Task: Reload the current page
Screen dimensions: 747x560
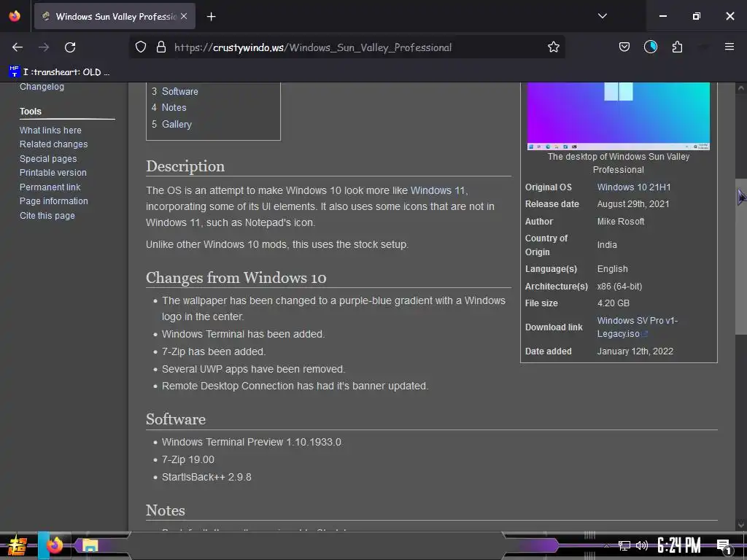Action: (x=70, y=47)
